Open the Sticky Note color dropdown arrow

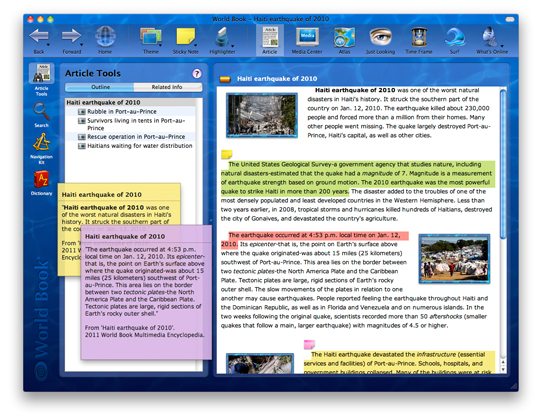pos(196,45)
